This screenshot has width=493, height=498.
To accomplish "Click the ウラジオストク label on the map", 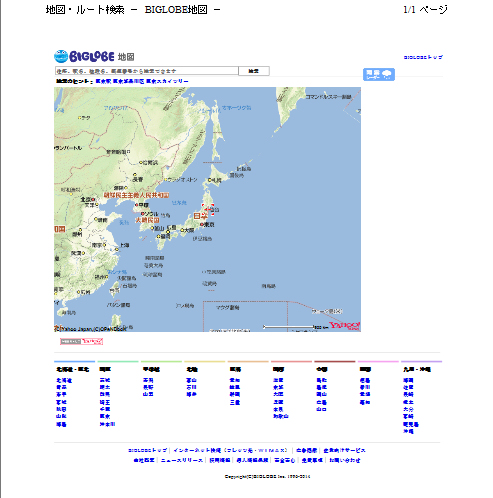I will [x=182, y=180].
